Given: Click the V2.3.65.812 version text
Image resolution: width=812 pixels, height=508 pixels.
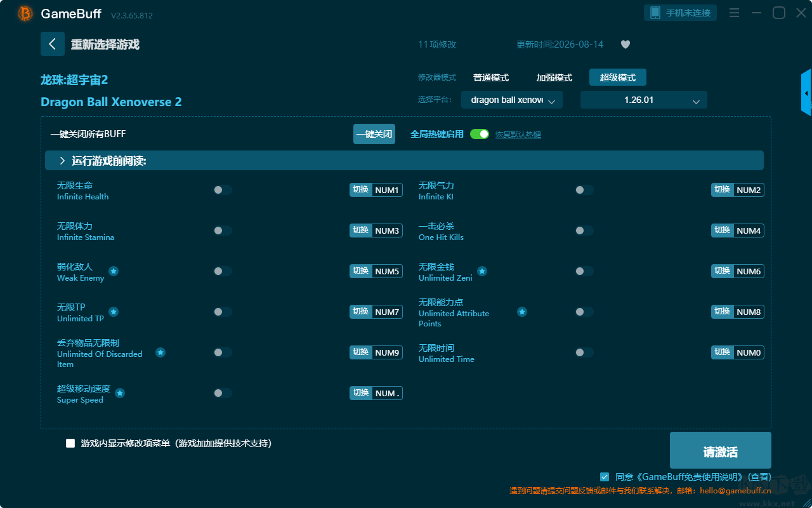Looking at the screenshot, I should point(132,15).
